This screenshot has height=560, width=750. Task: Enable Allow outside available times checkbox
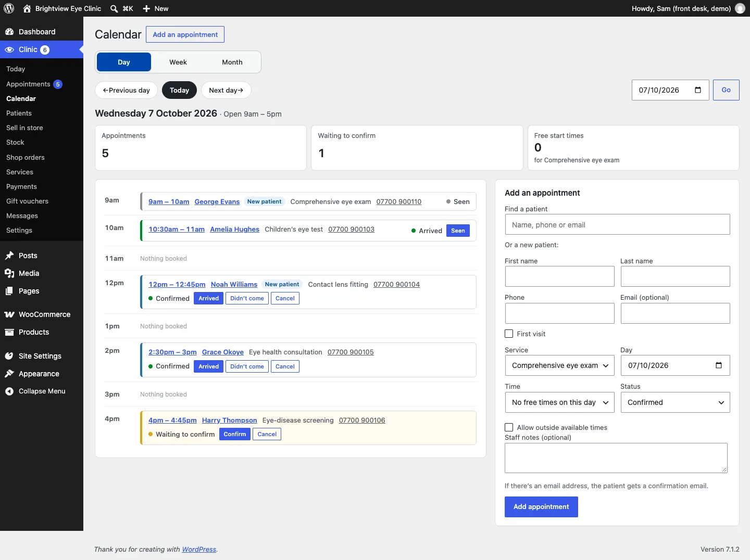[509, 427]
